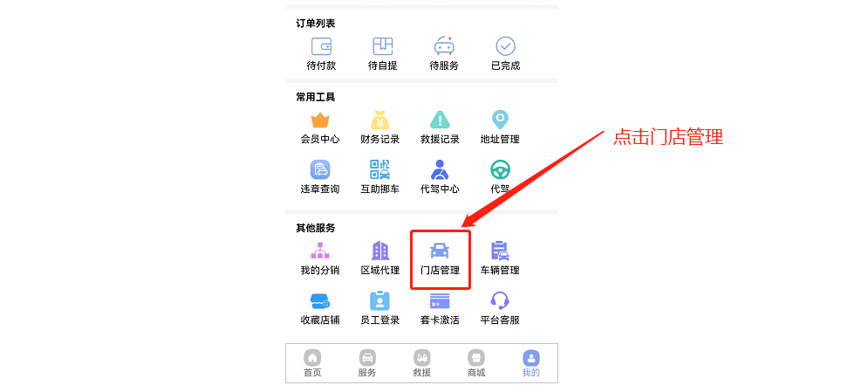Open 地址管理 location pin icon
This screenshot has width=868, height=392.
[x=500, y=120]
